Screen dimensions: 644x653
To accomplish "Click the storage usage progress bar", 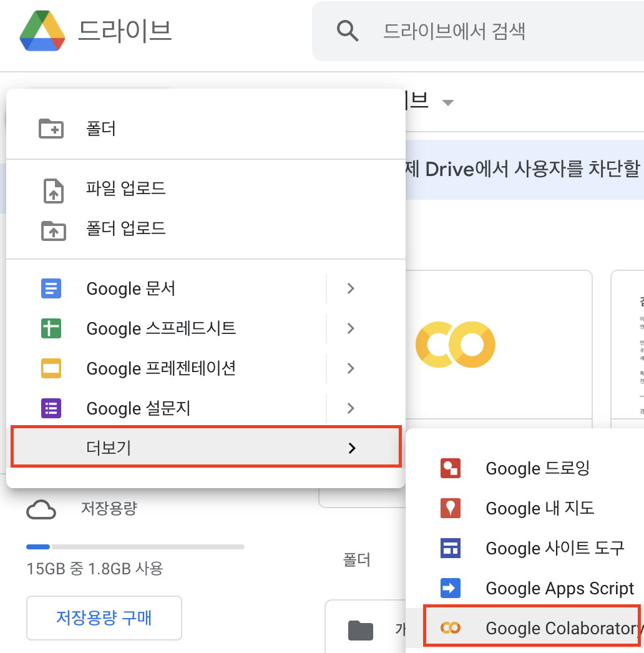I will [x=135, y=547].
